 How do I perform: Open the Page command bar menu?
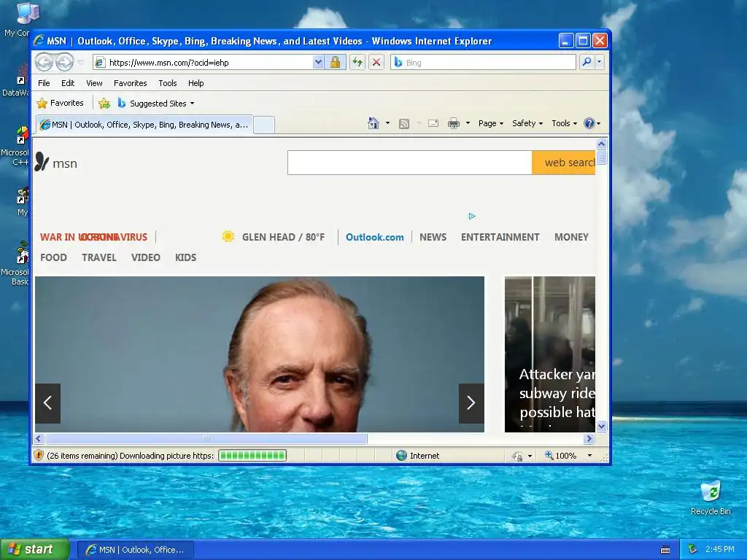(491, 123)
